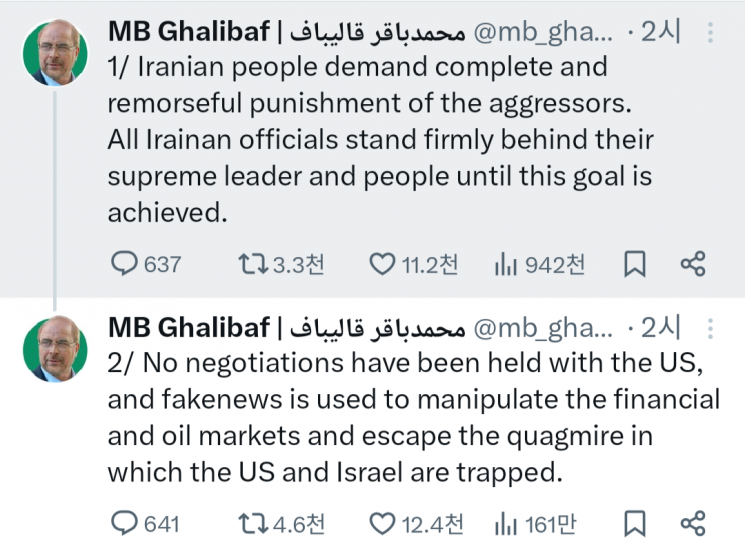Open MB Ghalibaf name on first tweet
The image size is (745, 549).
click(188, 33)
